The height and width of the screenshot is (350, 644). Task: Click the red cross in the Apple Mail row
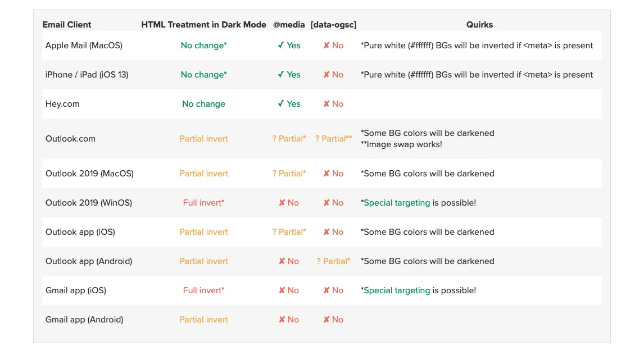point(326,46)
